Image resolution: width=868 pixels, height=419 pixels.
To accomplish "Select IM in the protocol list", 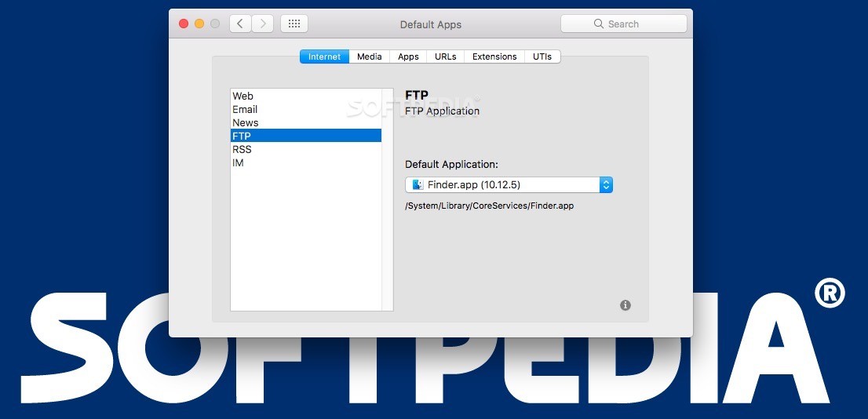I will [305, 162].
